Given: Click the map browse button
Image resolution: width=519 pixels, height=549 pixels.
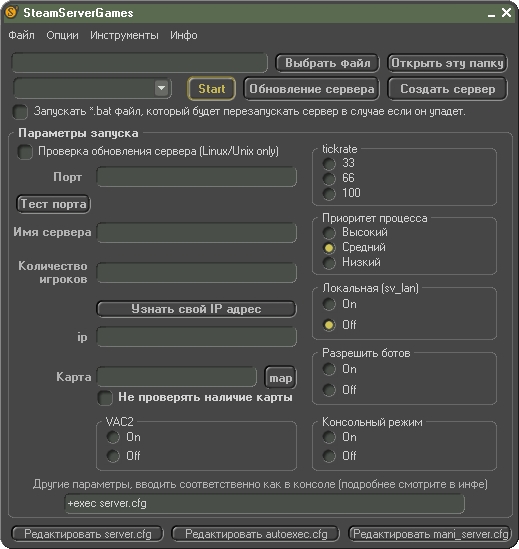Looking at the screenshot, I should tap(280, 377).
